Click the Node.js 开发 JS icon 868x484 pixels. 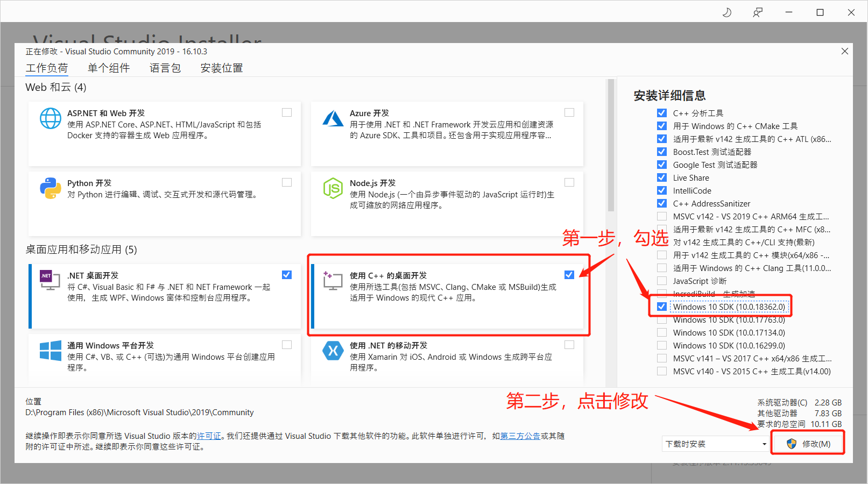pyautogui.click(x=333, y=188)
